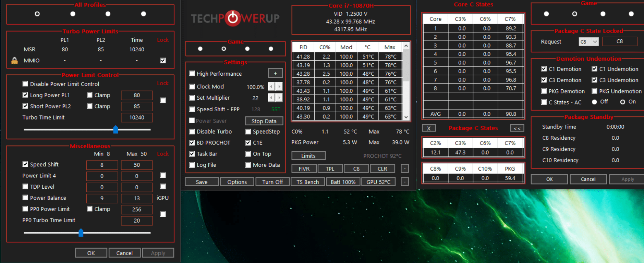Uncheck the Long Power PL1 checkbox
The width and height of the screenshot is (644, 263).
25,95
